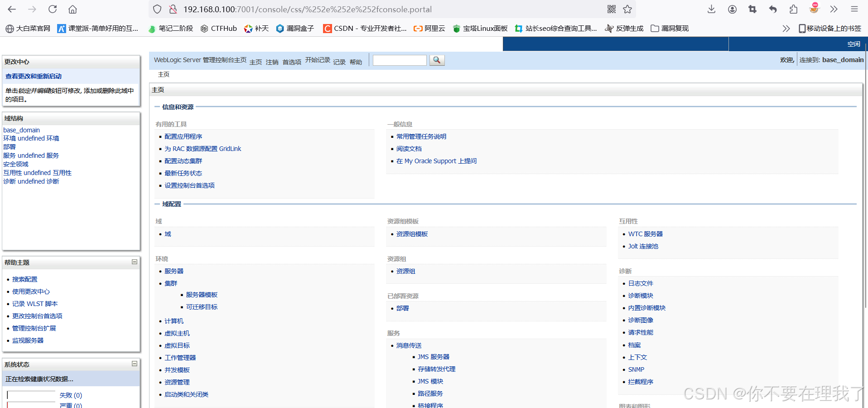
Task: Open 移动设备上的书签 folder
Action: [x=830, y=29]
